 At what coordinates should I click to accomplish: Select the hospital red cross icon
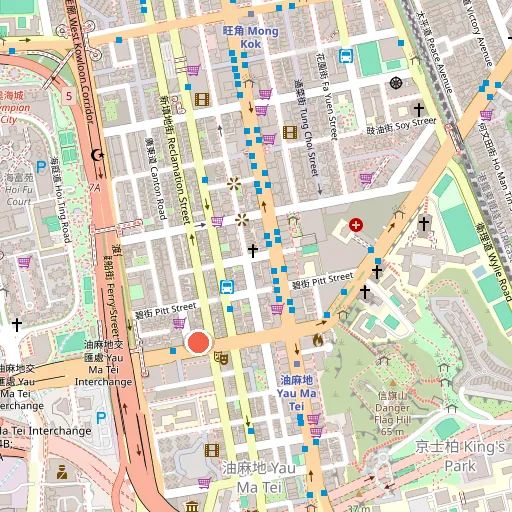click(x=356, y=225)
